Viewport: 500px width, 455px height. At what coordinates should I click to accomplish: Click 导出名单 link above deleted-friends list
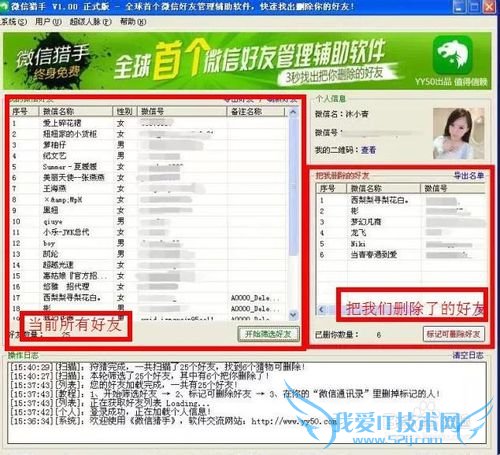click(x=469, y=176)
